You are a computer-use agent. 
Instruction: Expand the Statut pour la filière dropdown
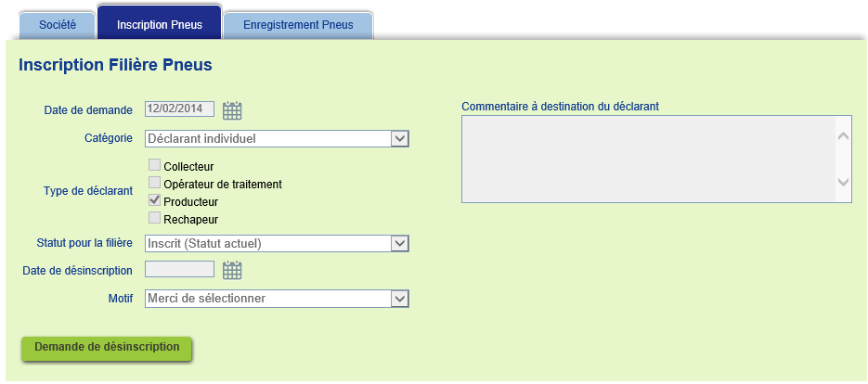click(x=400, y=243)
